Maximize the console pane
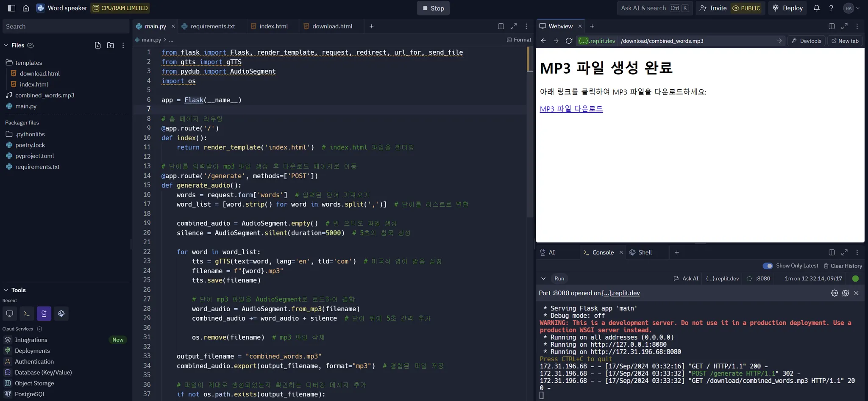This screenshot has height=401, width=868. pos(844,252)
